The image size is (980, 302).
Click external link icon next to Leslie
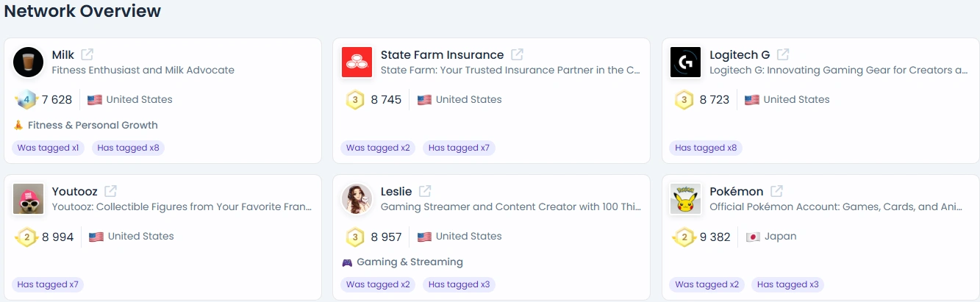coord(425,191)
